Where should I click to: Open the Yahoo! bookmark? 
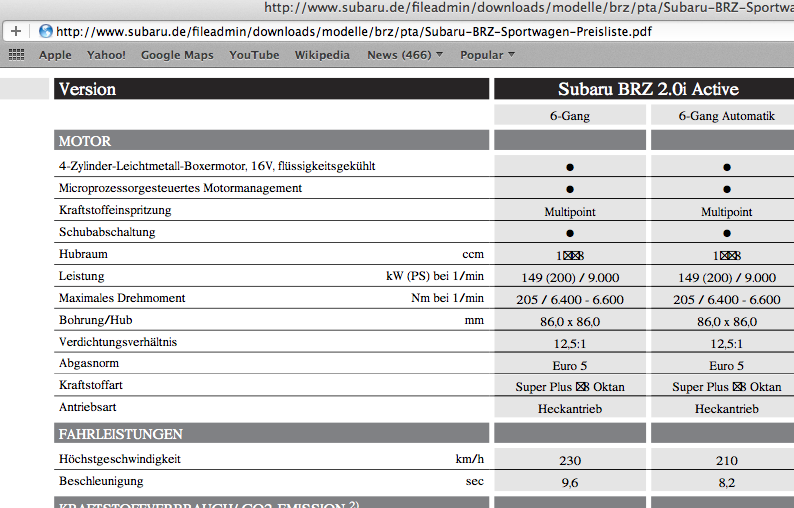pyautogui.click(x=106, y=55)
